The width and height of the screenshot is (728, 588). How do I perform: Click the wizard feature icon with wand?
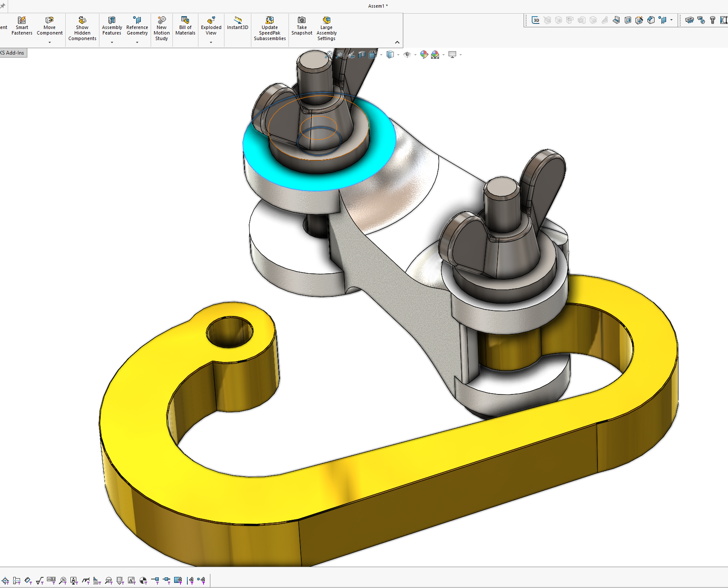tap(639, 20)
